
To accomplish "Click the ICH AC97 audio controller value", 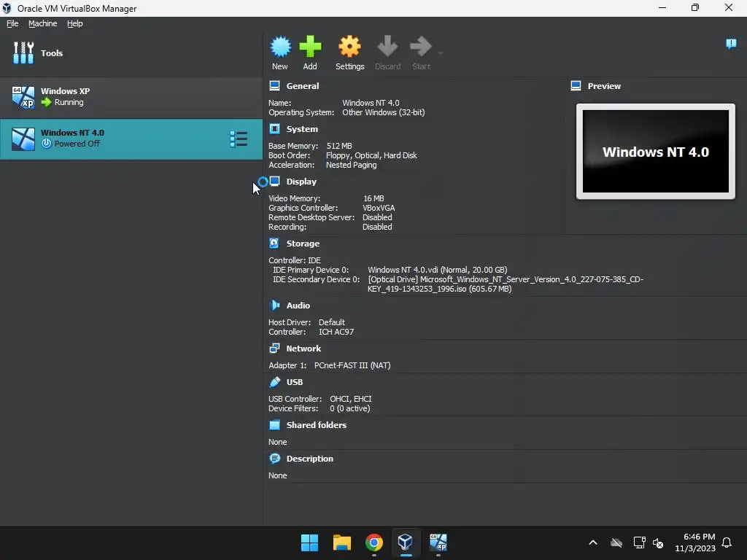I will [336, 332].
